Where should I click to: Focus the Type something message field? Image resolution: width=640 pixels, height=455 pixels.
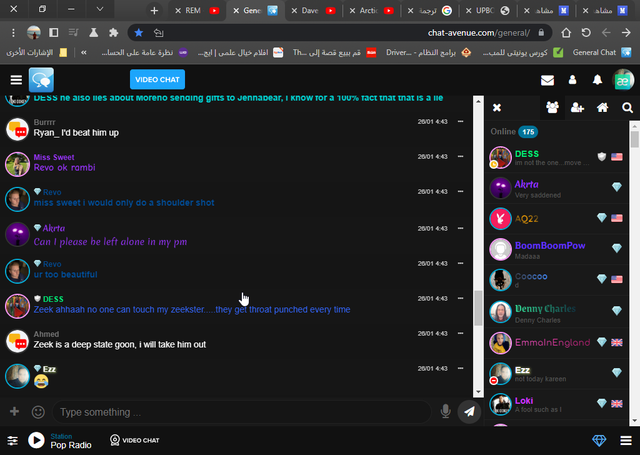coord(242,412)
